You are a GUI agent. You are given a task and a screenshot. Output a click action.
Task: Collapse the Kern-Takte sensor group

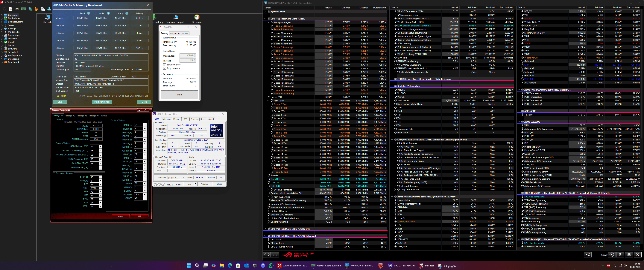pyautogui.click(x=268, y=101)
